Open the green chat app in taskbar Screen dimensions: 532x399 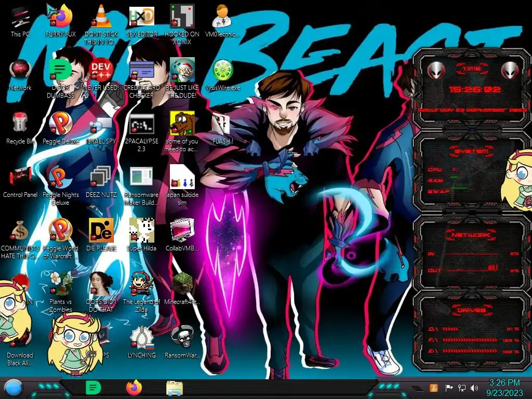(94, 388)
